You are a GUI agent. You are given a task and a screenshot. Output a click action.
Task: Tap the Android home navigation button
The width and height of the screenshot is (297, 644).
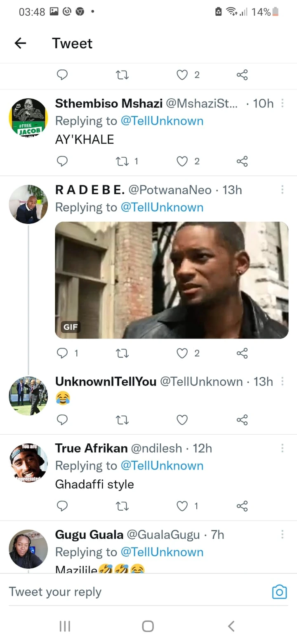coord(148,626)
